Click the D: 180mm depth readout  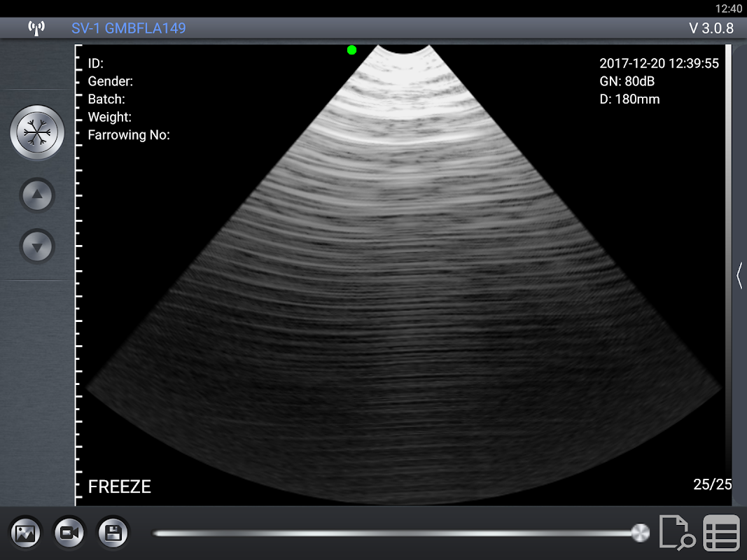[x=629, y=99]
